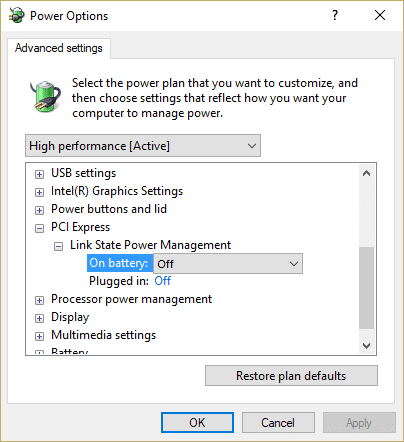Click Restore plan defaults button
Image resolution: width=404 pixels, height=442 pixels.
(x=291, y=376)
